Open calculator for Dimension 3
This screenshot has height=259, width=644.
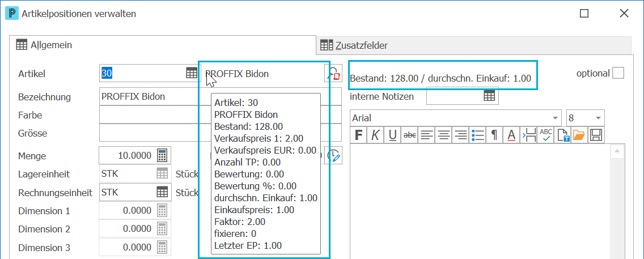click(x=163, y=248)
